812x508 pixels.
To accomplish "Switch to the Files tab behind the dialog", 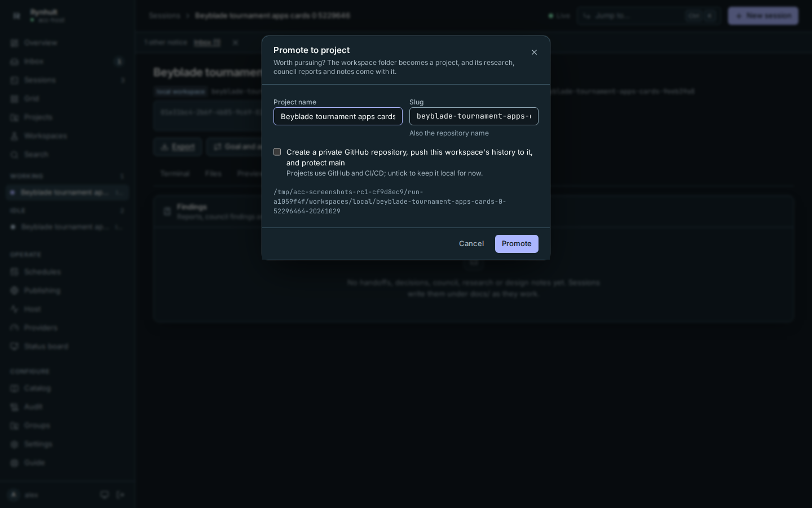I will [x=213, y=174].
